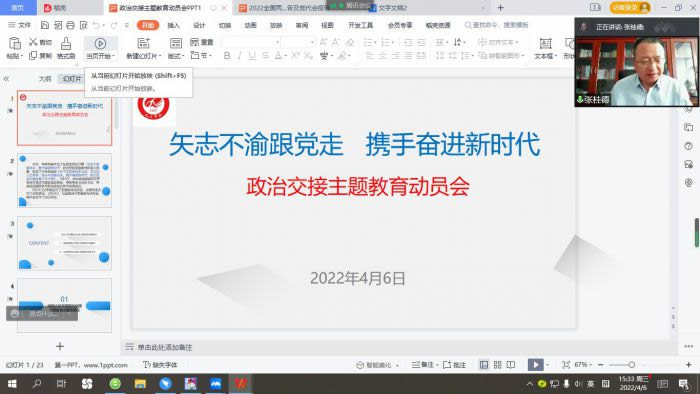Viewport: 700px width, 394px height.
Task: Open the 插入 (Insert) ribbon tab
Action: coord(173,25)
